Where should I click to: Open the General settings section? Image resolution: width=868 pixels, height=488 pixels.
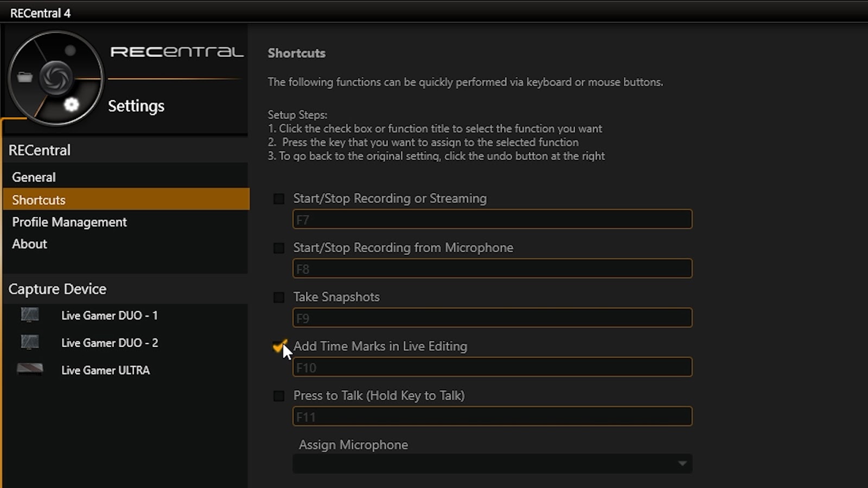[x=34, y=177]
